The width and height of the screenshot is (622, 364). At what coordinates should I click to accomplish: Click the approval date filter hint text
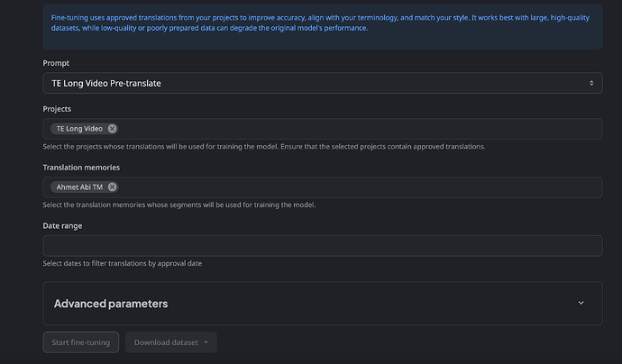click(123, 263)
